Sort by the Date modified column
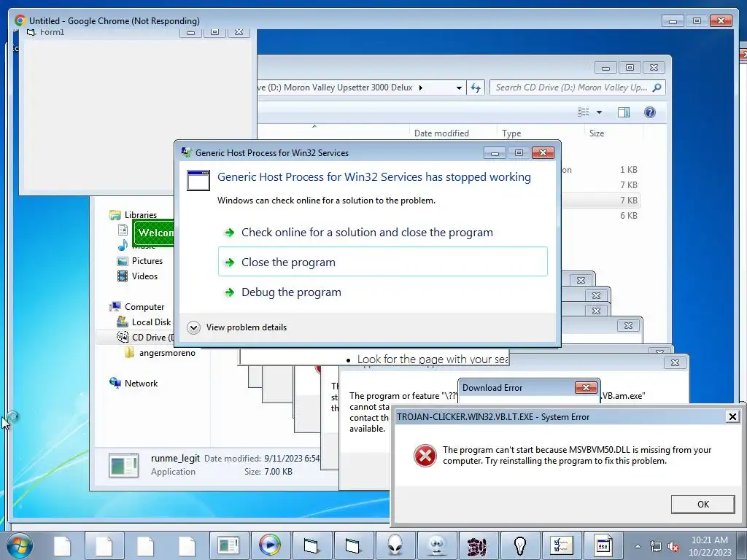Viewport: 747px width, 560px height. tap(441, 133)
